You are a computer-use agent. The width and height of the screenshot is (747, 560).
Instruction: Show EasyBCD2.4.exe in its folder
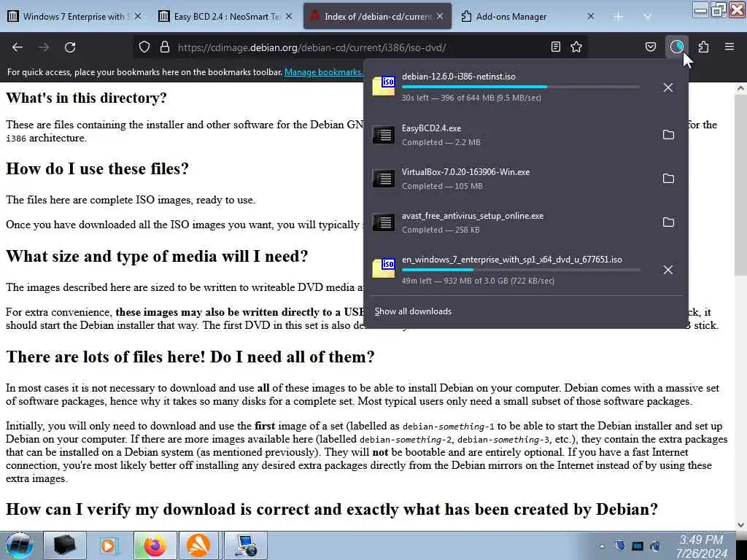[x=668, y=135]
